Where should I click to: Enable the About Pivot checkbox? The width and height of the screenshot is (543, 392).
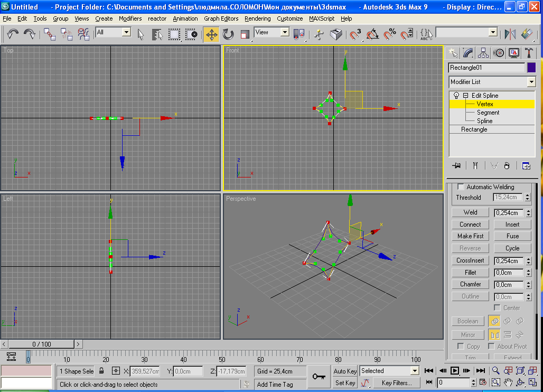tap(491, 346)
